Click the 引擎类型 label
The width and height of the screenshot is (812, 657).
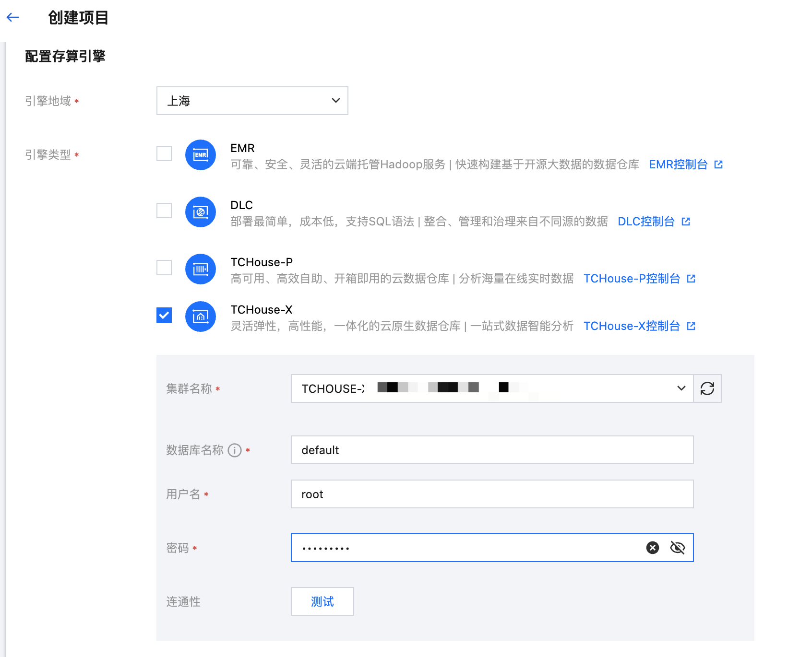coord(48,154)
